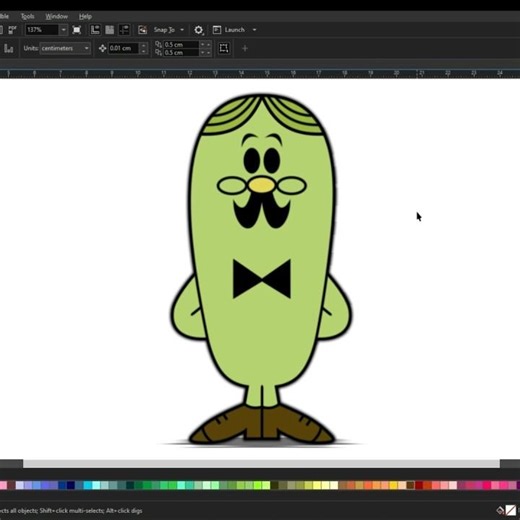Click the plus Quick customize button
Image resolution: width=520 pixels, height=520 pixels.
(245, 49)
